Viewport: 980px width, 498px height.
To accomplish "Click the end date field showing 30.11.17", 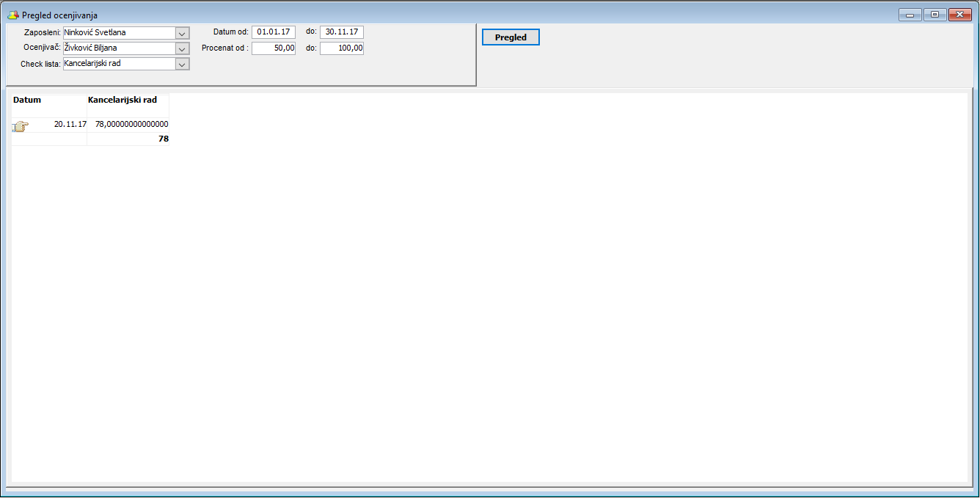I will 341,32.
